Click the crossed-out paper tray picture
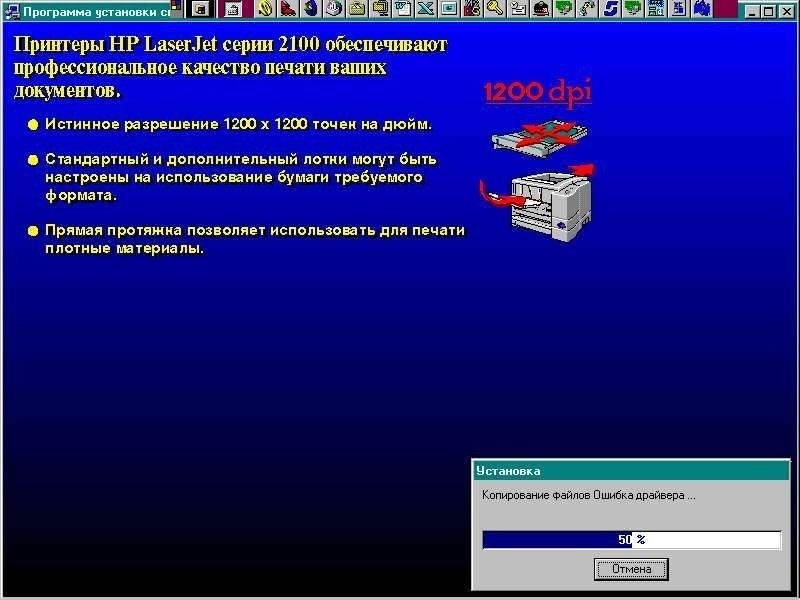The image size is (800, 600). point(537,134)
